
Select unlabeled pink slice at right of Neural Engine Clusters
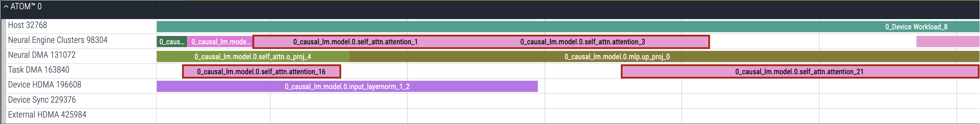point(947,42)
